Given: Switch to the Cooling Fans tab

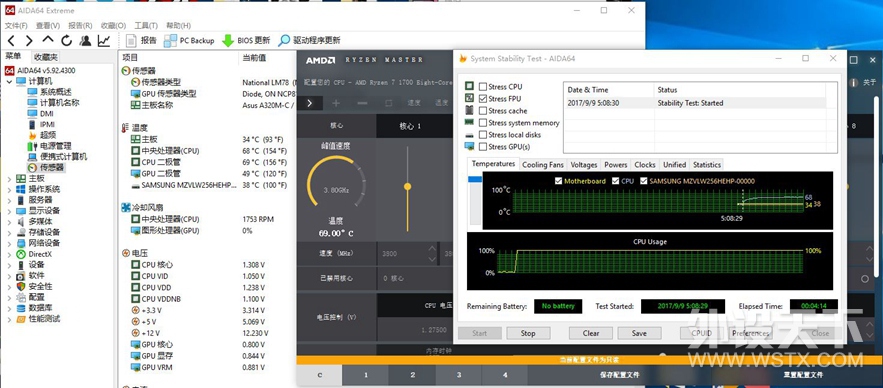Looking at the screenshot, I should 543,164.
